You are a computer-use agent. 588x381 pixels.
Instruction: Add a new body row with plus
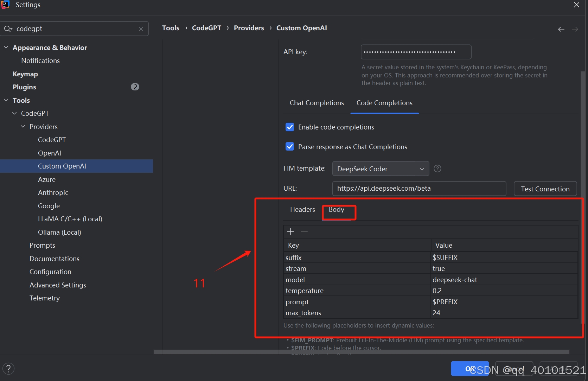[x=290, y=231]
